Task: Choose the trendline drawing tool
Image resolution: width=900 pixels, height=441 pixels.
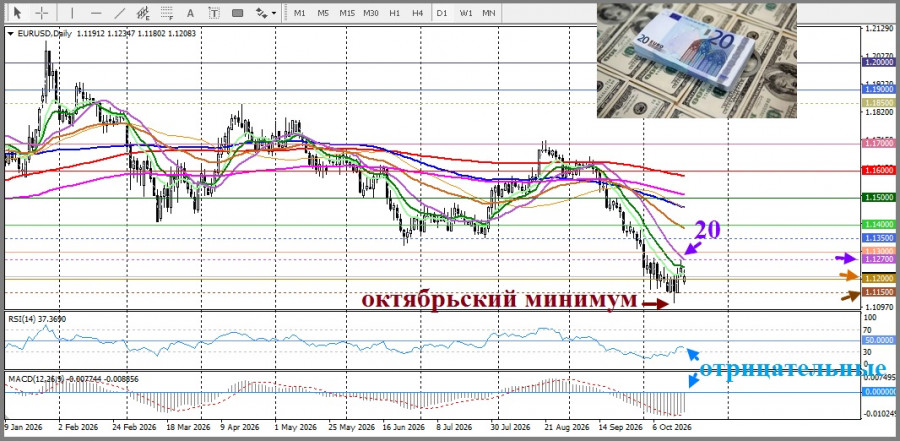Action: [x=120, y=12]
